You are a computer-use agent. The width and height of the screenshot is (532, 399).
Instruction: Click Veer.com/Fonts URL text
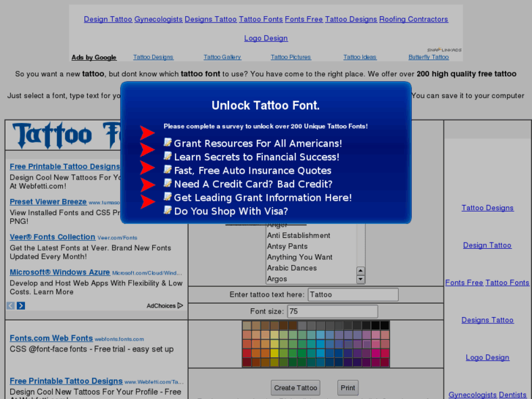coord(117,238)
